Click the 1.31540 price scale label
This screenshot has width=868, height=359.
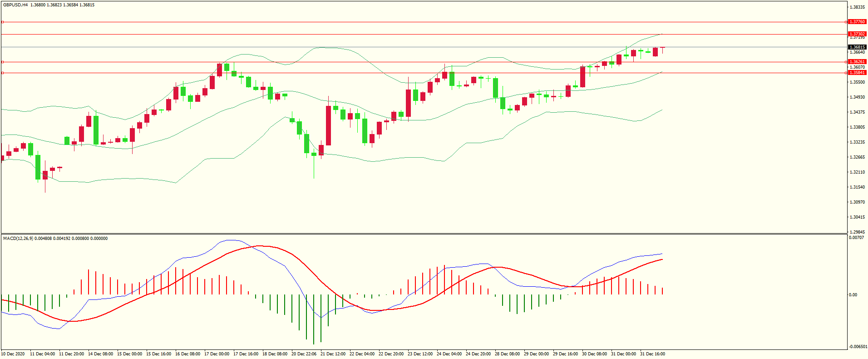pyautogui.click(x=857, y=187)
